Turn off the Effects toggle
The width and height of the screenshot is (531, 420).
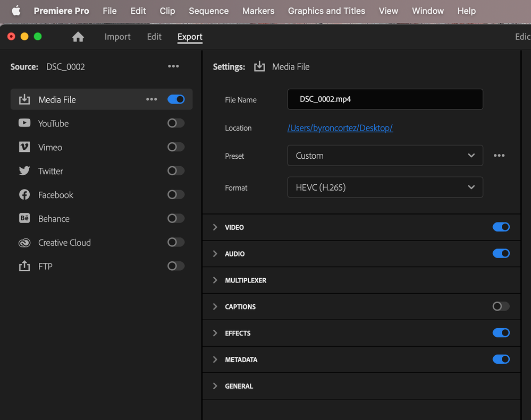coord(501,333)
